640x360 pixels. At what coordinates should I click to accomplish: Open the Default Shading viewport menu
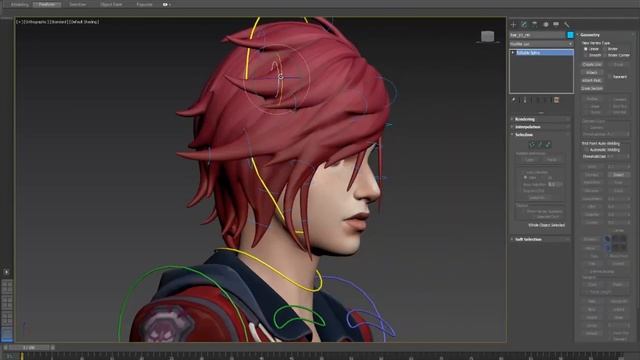[x=84, y=22]
